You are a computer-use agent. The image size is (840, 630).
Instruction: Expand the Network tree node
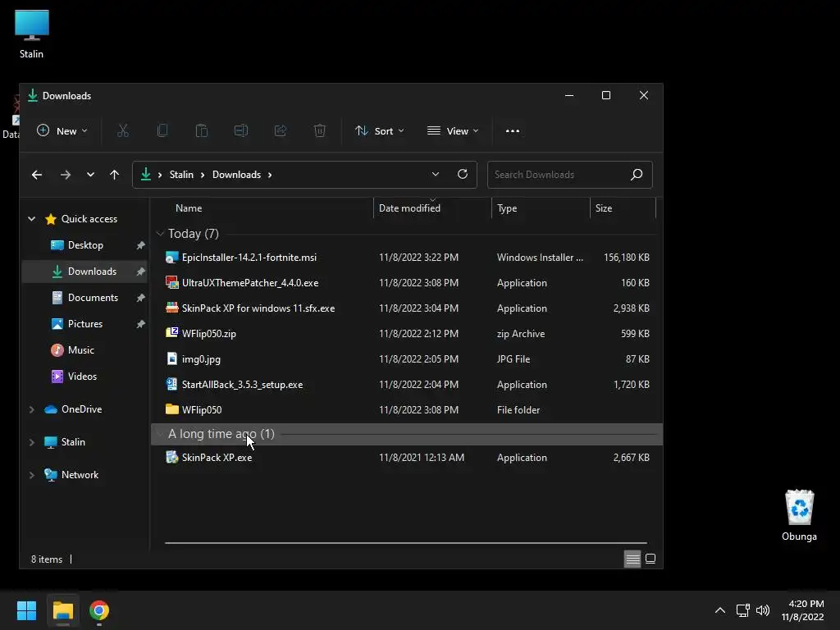(x=32, y=475)
